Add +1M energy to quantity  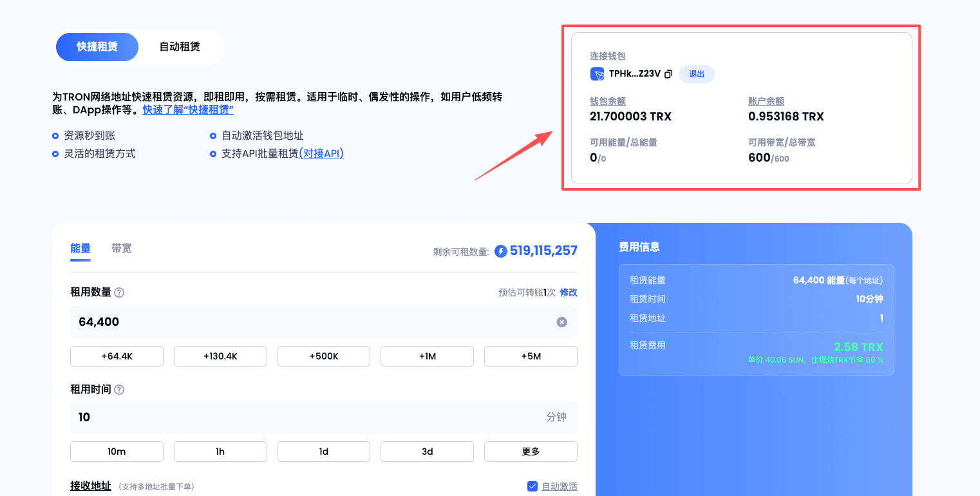[x=427, y=356]
